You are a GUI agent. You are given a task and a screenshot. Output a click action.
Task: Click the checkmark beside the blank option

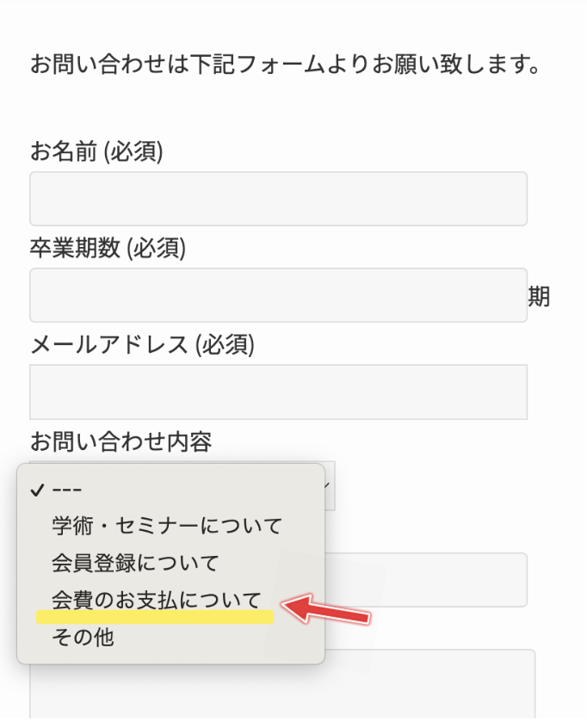pyautogui.click(x=36, y=490)
